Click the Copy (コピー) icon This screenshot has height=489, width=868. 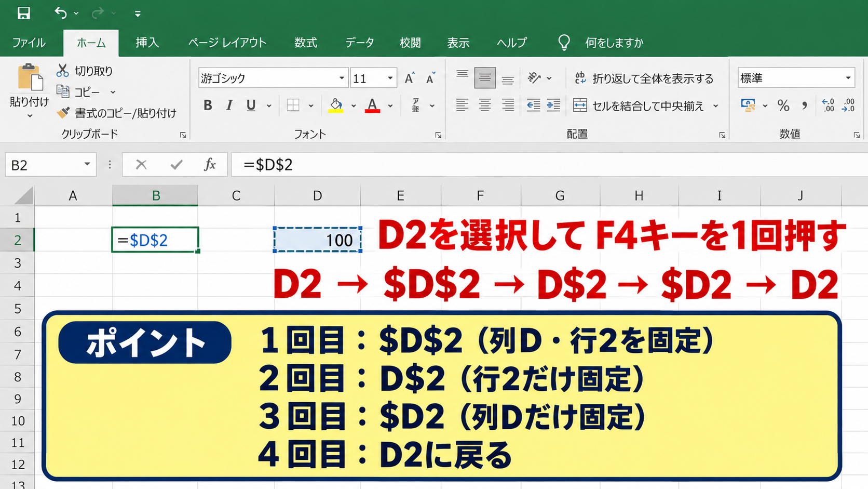click(x=63, y=91)
